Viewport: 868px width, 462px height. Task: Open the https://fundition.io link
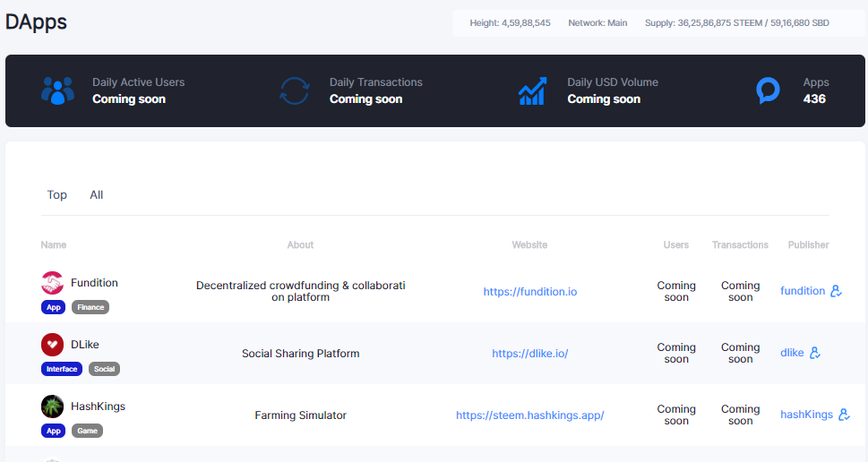click(x=529, y=292)
